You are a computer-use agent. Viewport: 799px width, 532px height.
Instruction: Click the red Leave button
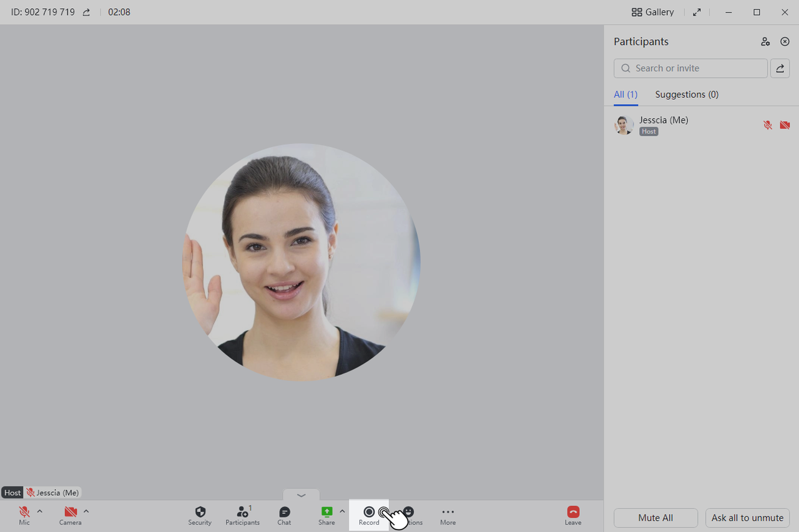coord(573,515)
